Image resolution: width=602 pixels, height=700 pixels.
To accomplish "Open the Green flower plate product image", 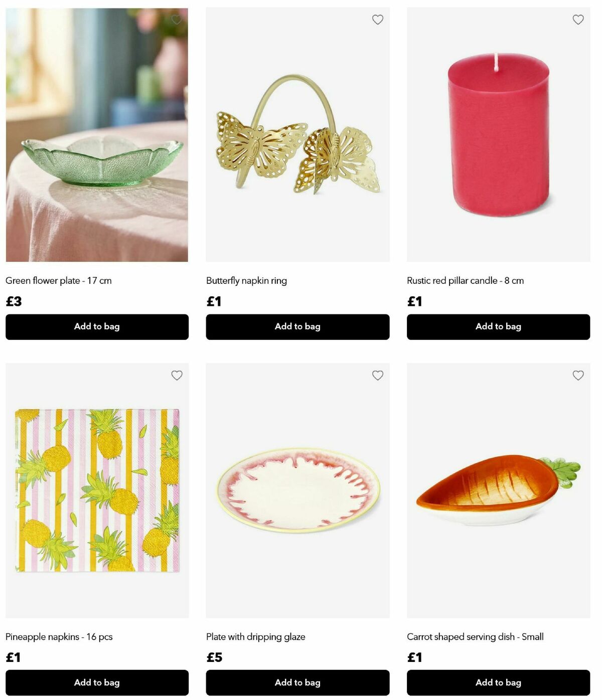I will pos(97,134).
